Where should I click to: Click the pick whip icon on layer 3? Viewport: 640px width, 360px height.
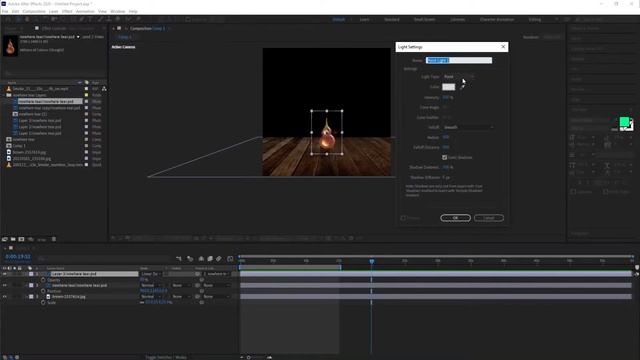click(x=198, y=296)
